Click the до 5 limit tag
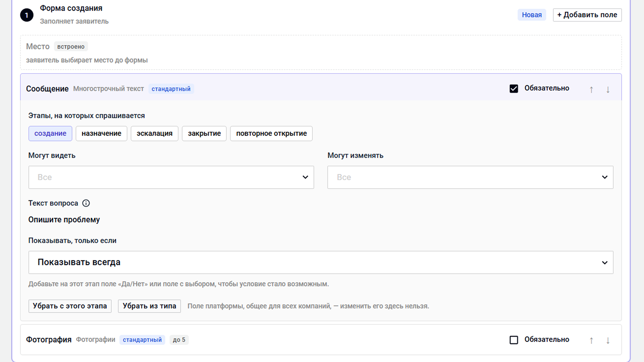Screen dimensions: 644x362 (x=179, y=340)
